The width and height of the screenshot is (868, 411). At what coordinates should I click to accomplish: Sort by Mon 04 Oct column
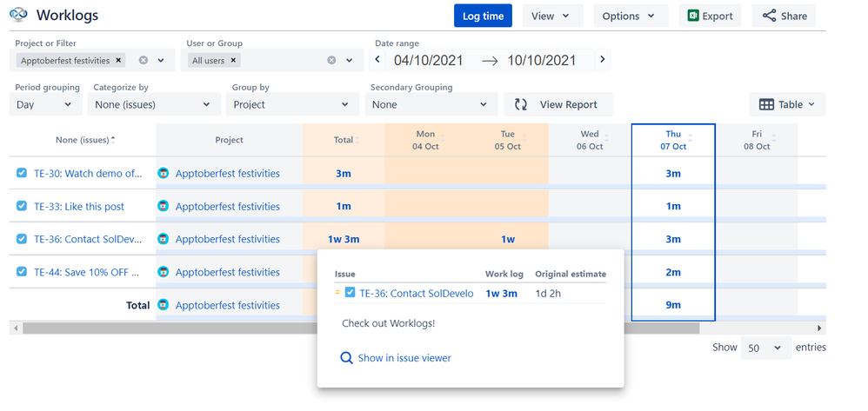(x=442, y=136)
